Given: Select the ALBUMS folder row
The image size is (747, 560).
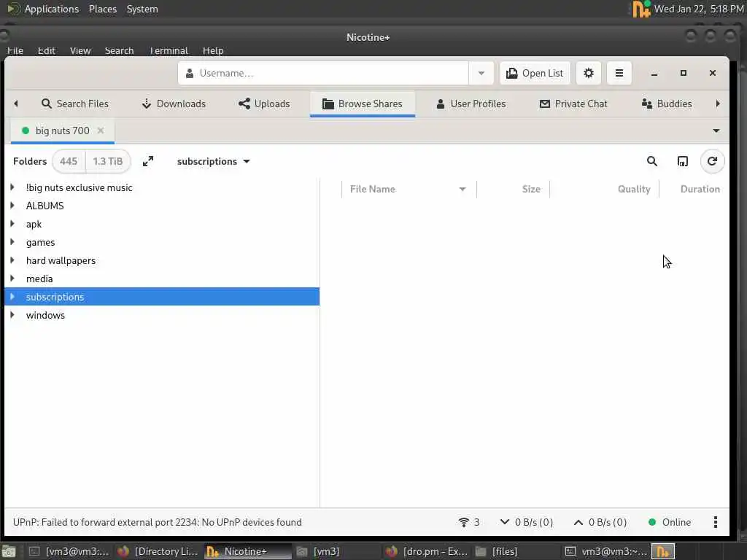Looking at the screenshot, I should pyautogui.click(x=162, y=206).
